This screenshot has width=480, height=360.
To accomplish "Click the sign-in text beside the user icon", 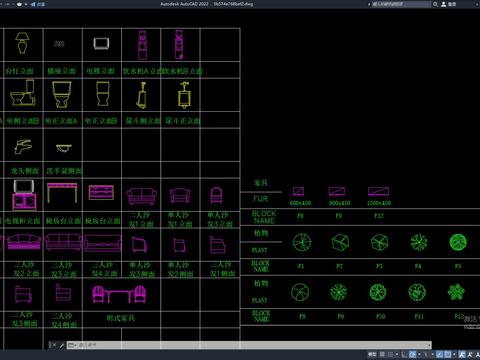I will click(x=452, y=4).
